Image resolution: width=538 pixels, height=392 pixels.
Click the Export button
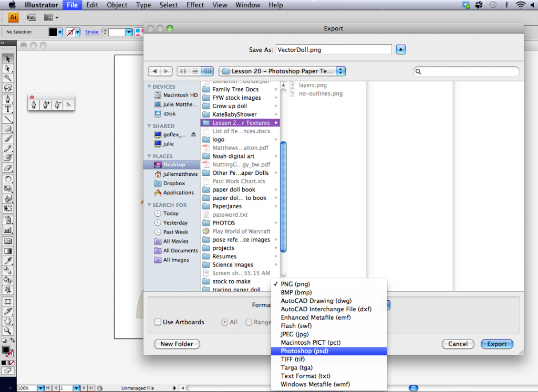(x=496, y=344)
